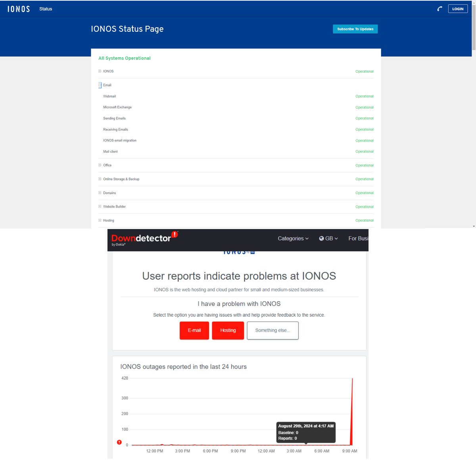This screenshot has width=476, height=461.
Task: Click All Systems Operational heading
Action: [125, 58]
